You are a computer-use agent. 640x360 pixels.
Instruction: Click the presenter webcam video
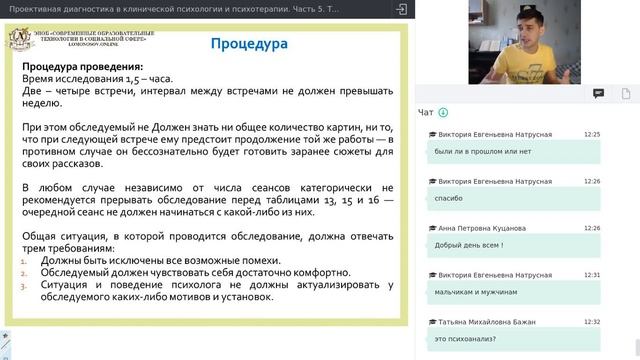point(524,42)
